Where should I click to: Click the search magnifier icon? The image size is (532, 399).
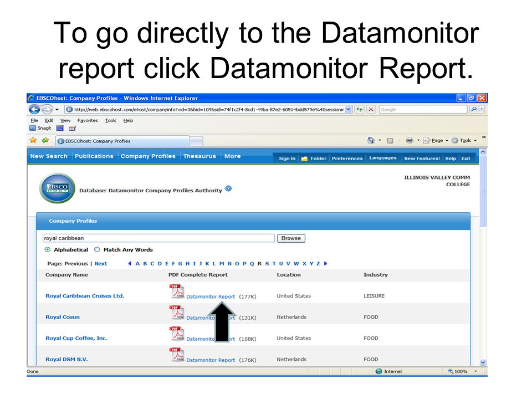(474, 109)
